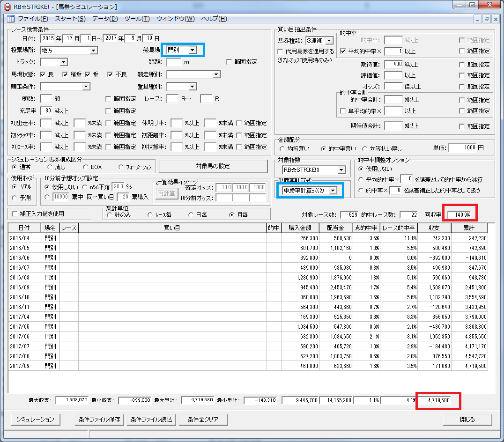The width and height of the screenshot is (504, 442).
Task: Select 日毎 aggregation unit
Action: click(191, 214)
